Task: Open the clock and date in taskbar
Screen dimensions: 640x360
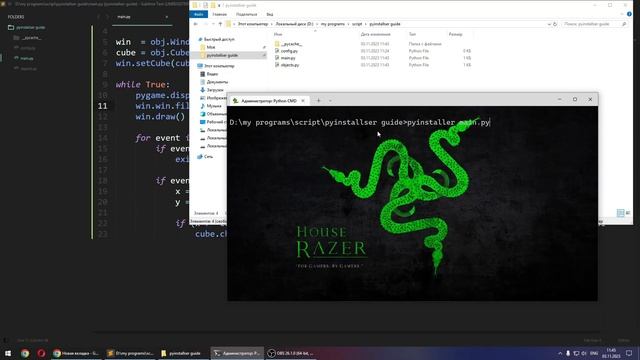Action: [x=611, y=353]
